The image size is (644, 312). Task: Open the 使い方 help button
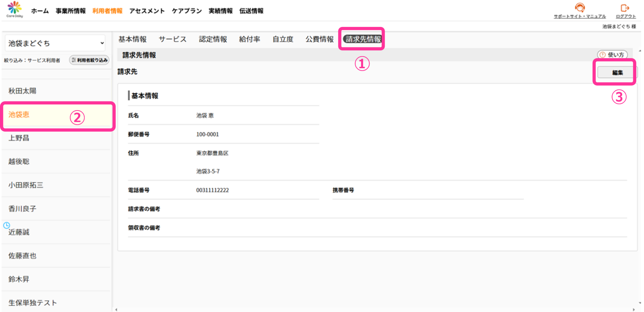(612, 55)
